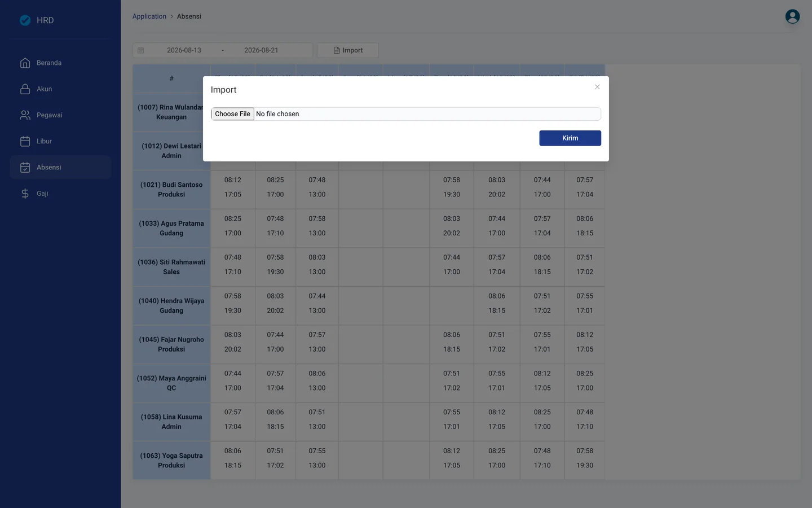Screen dimensions: 812x508
Task: Click the HRD title text
Action: (45, 20)
